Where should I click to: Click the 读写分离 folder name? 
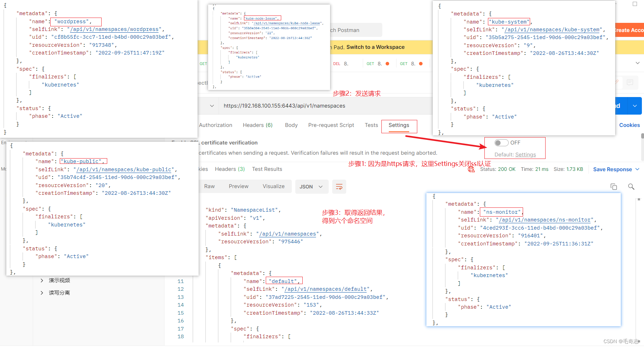pos(59,293)
